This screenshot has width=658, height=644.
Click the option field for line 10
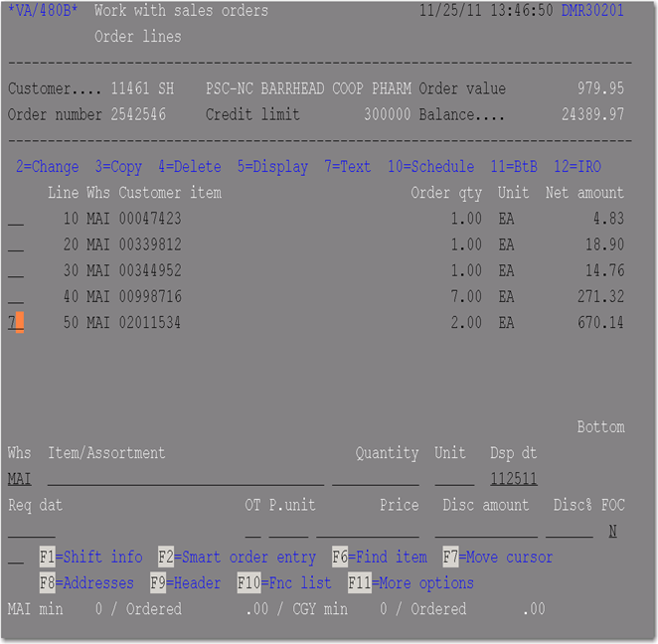coord(16,219)
